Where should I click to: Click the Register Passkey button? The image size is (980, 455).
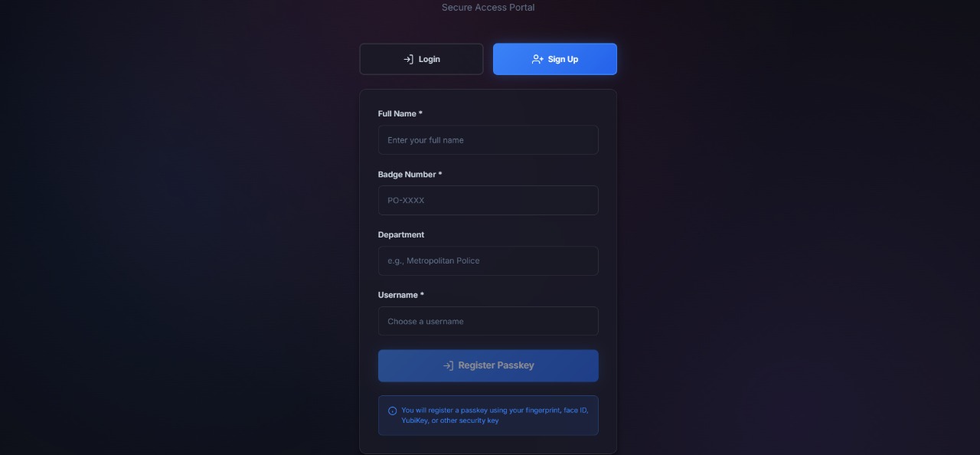pos(488,365)
